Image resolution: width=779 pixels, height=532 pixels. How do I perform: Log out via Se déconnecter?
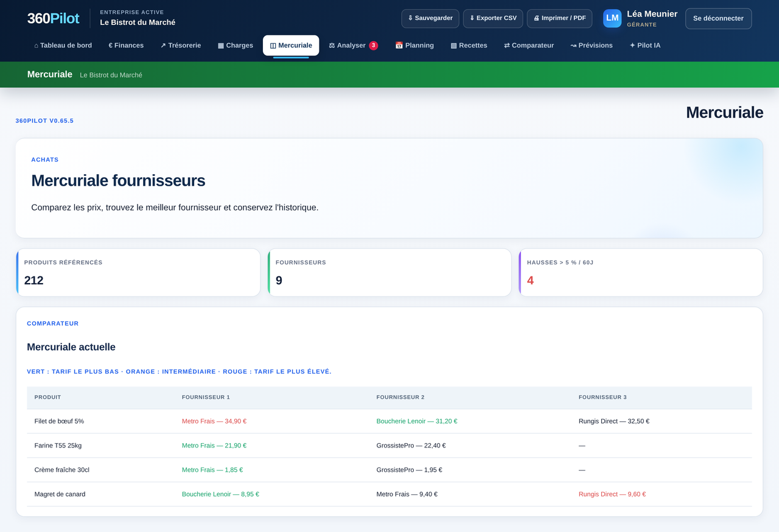[x=718, y=18]
